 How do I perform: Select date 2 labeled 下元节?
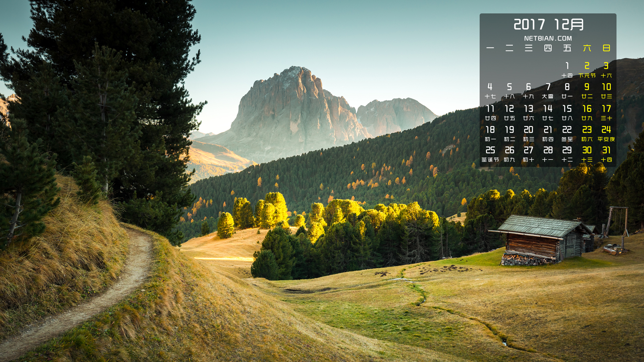587,70
